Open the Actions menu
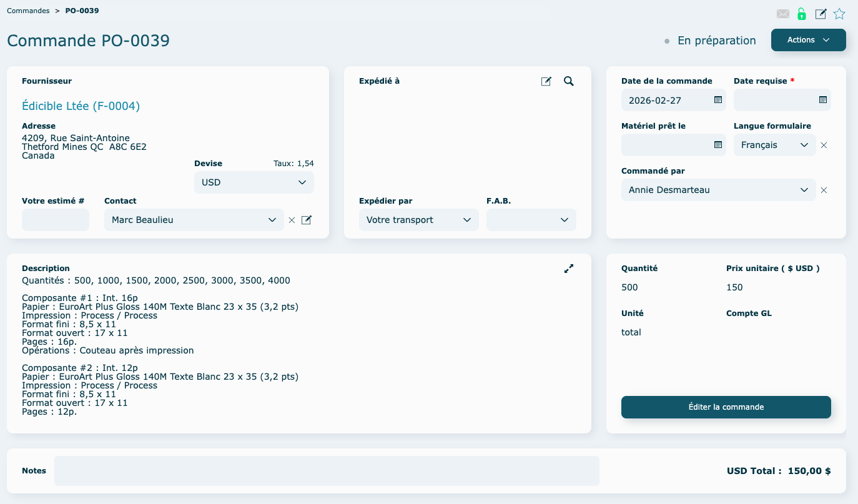Screen dimensions: 858x504 click(x=808, y=40)
